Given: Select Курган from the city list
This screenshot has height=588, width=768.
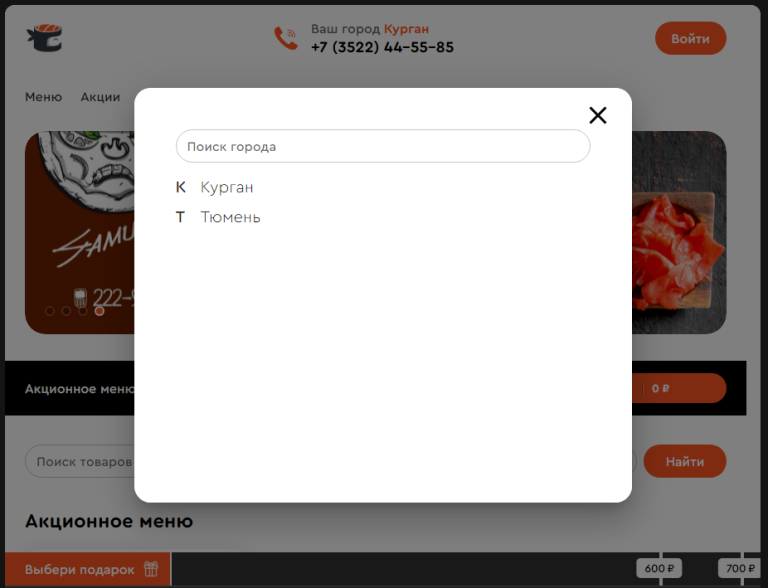Looking at the screenshot, I should click(x=227, y=187).
